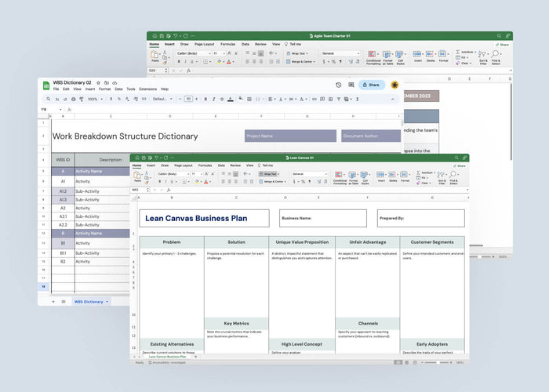Open the Extensions menu in Google Sheets

tap(147, 89)
